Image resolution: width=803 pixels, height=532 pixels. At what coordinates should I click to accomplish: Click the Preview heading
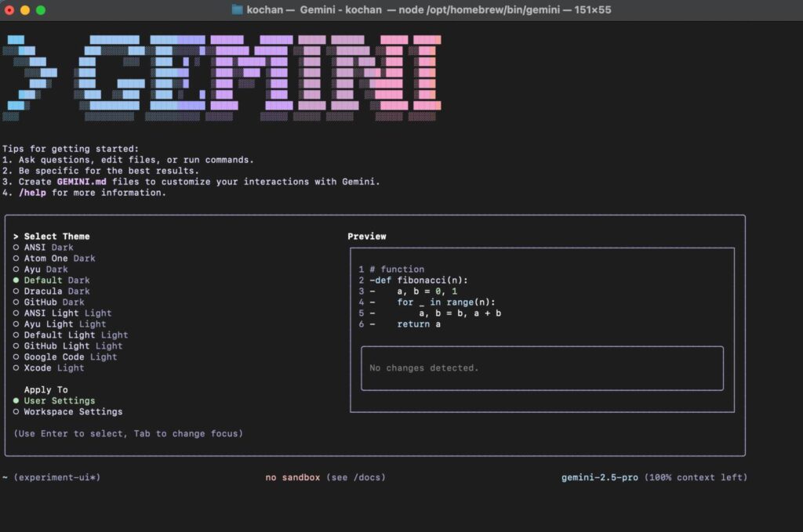[x=367, y=237]
